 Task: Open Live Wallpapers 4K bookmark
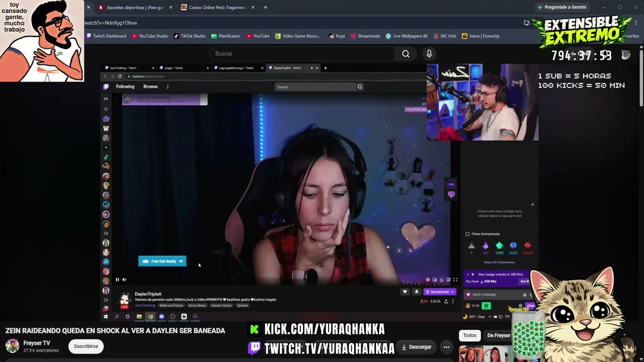(407, 36)
